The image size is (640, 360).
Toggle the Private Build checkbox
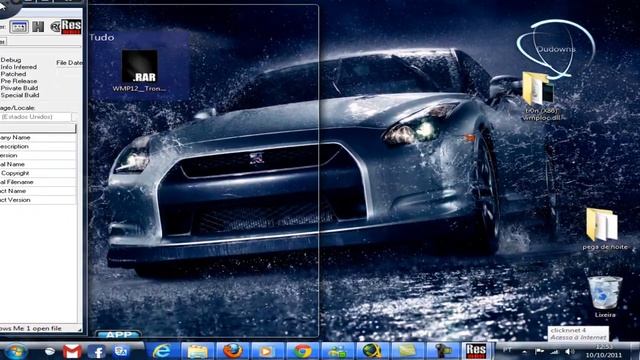[19, 88]
